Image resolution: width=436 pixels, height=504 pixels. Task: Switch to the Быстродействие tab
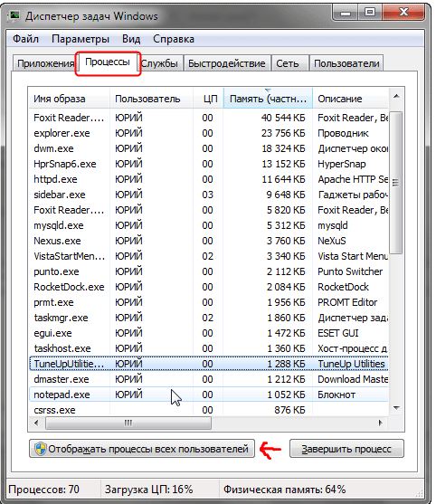(x=227, y=63)
